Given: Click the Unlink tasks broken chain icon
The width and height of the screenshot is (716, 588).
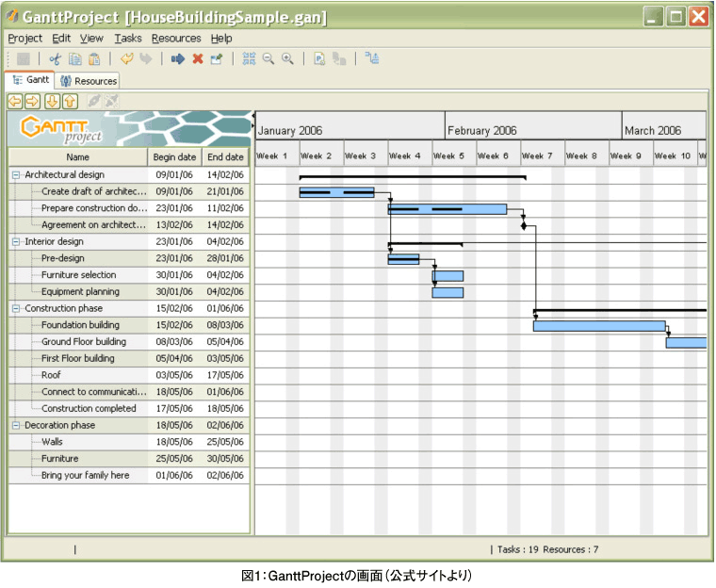Looking at the screenshot, I should click(x=111, y=101).
